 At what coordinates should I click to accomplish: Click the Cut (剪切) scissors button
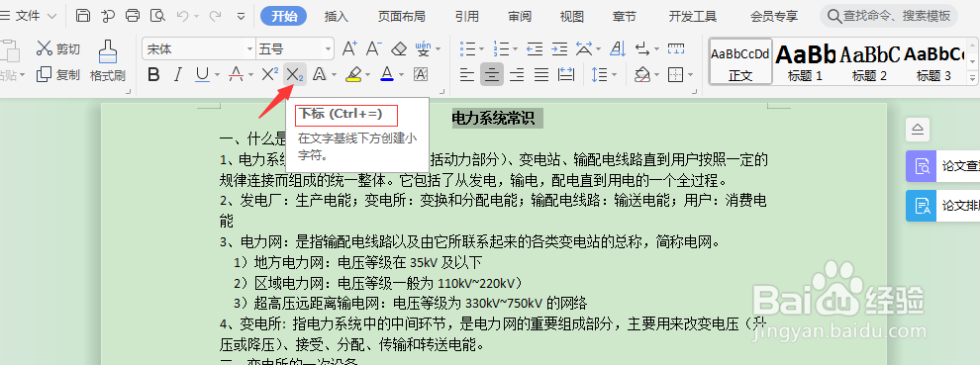coord(57,48)
